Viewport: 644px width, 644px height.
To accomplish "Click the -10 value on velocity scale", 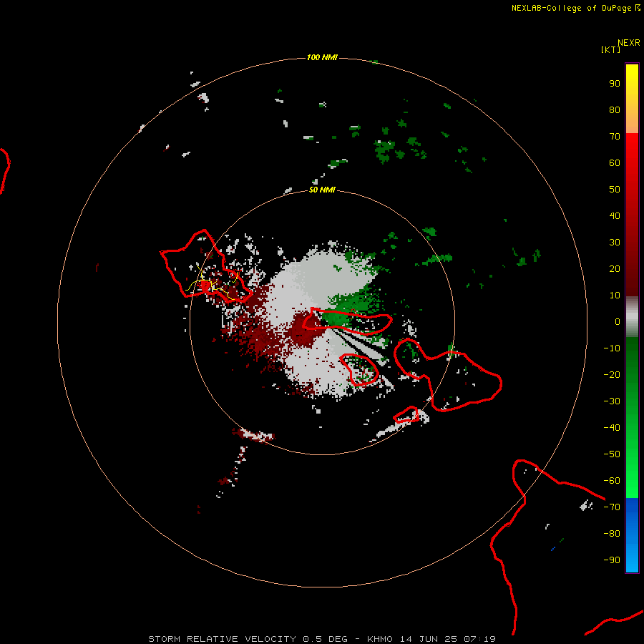I will click(x=612, y=348).
